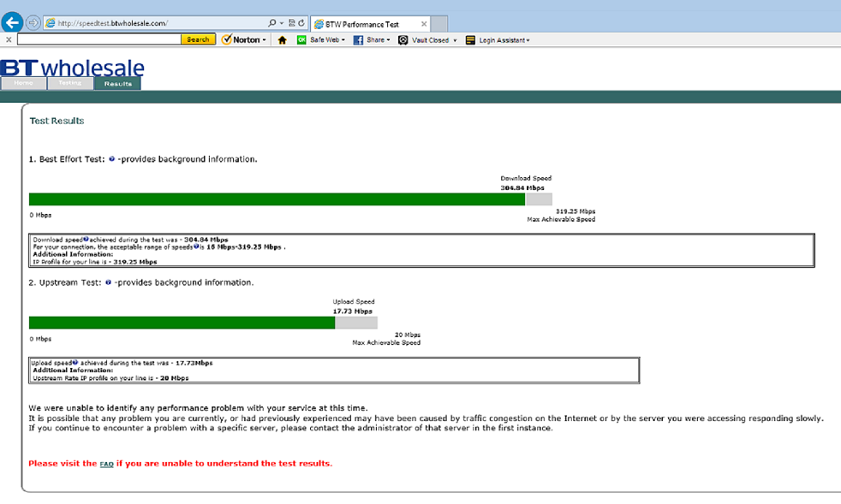Screen dimensions: 841x504
Task: Click the Internet Explorer icon in address bar
Action: (x=51, y=23)
